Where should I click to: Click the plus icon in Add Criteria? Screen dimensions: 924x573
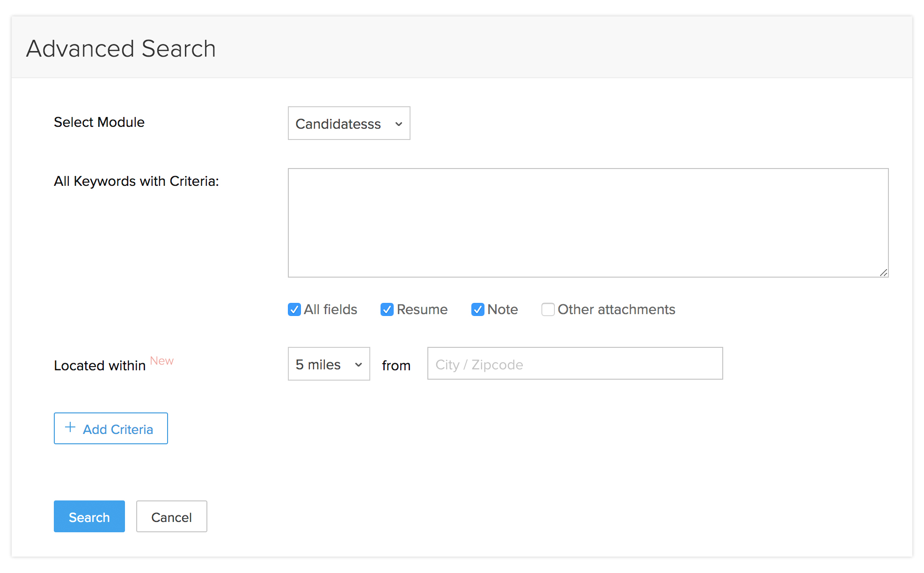coord(70,427)
